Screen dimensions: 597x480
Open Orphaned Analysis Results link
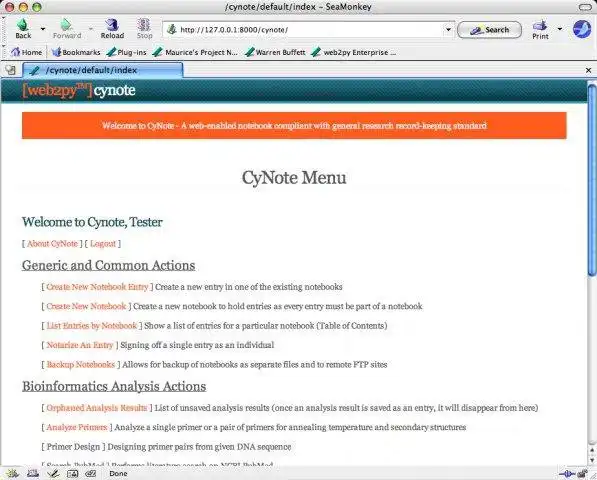[97, 408]
